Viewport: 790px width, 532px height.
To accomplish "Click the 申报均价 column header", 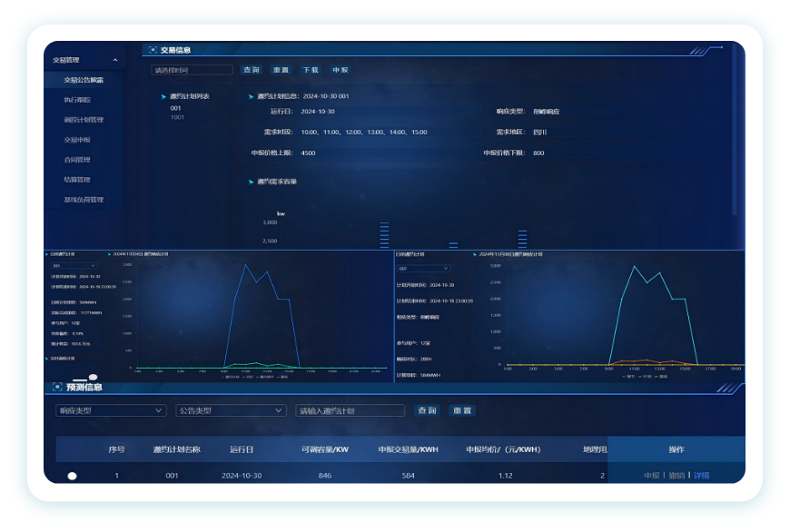I will click(503, 449).
